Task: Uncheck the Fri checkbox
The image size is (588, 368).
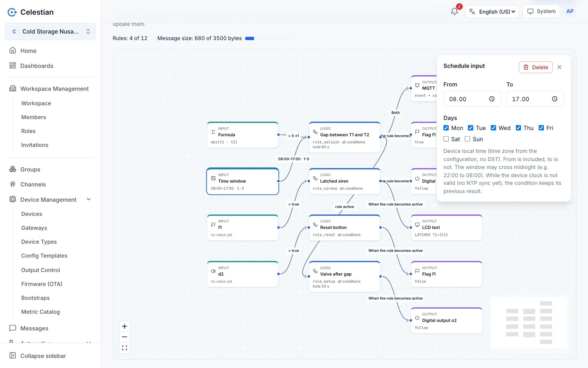Action: pyautogui.click(x=541, y=128)
